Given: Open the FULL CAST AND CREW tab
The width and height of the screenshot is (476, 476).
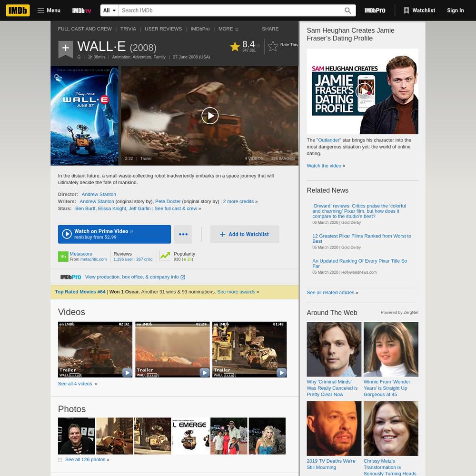Looking at the screenshot, I should (x=85, y=29).
